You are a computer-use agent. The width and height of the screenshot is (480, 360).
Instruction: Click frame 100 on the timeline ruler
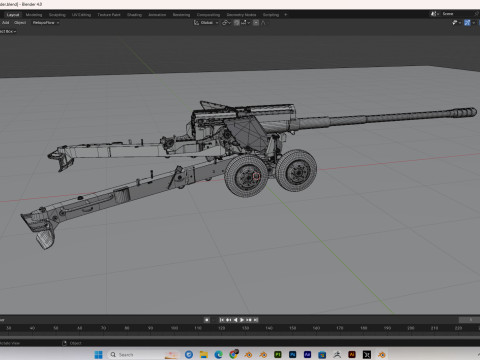(x=174, y=328)
